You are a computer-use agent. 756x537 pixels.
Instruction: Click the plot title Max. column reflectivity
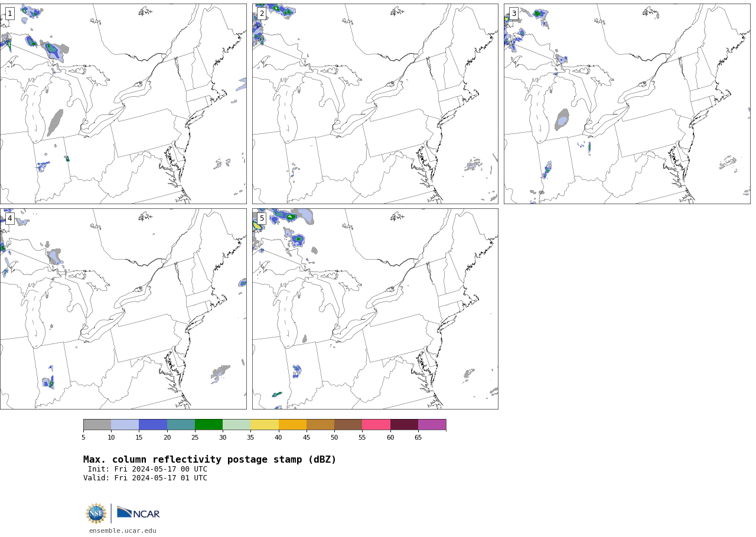click(x=210, y=460)
